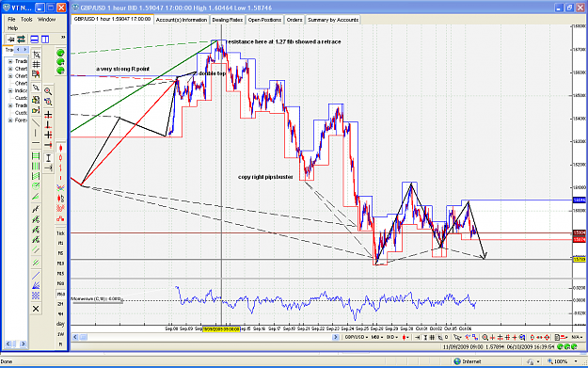The image size is (588, 368).
Task: Switch to Dealing Rates tab
Action: pos(228,20)
